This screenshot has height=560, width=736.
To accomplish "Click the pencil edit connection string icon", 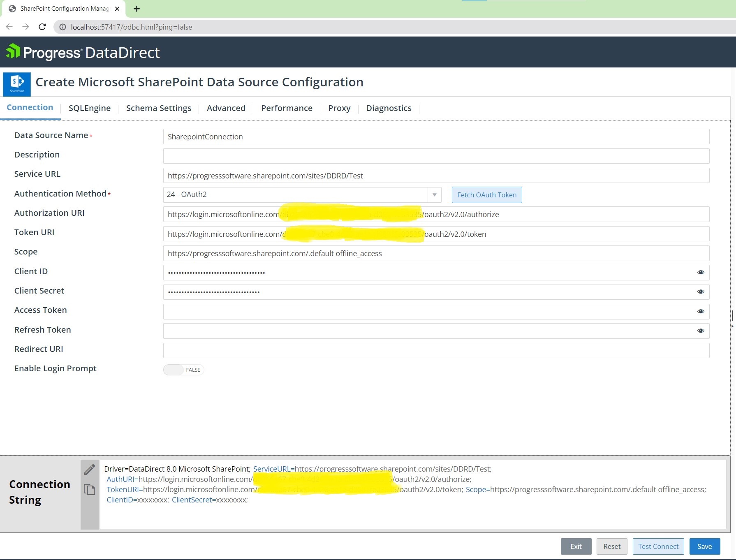I will pyautogui.click(x=89, y=470).
